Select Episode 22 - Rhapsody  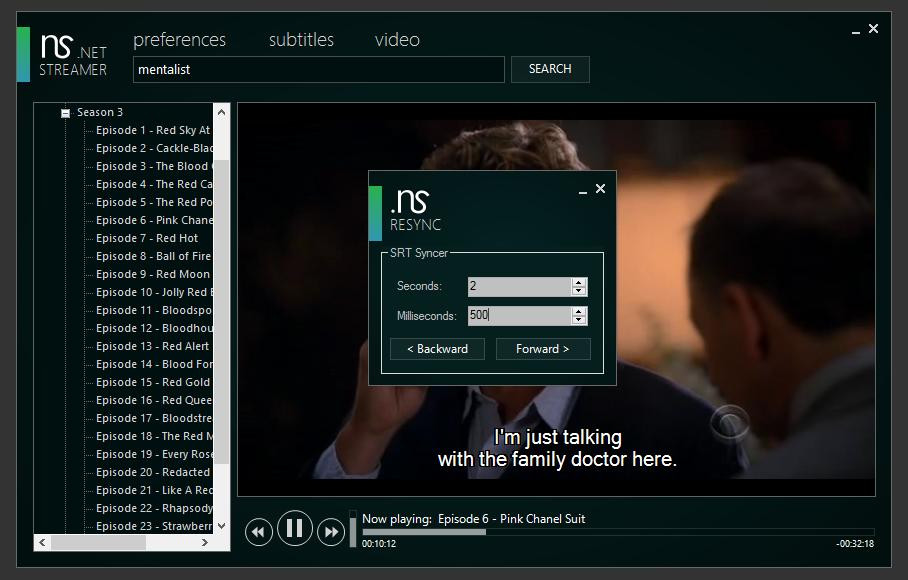[154, 508]
